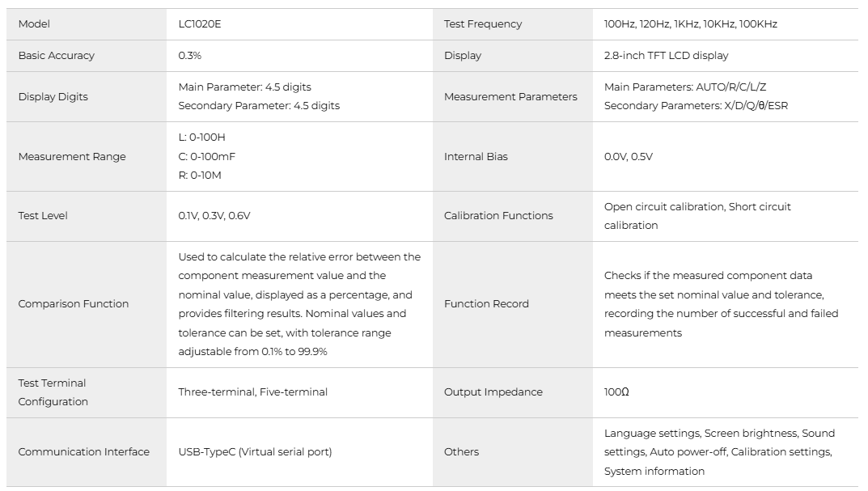Click the Calibration Functions label
Viewport: 868px width, 491px height.
click(498, 216)
